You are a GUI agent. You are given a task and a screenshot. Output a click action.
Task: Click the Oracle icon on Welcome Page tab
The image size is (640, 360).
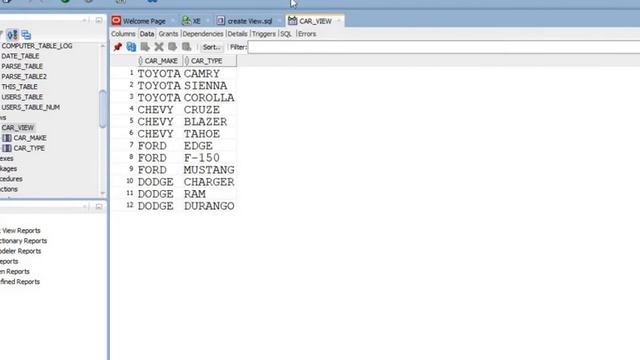(116, 20)
